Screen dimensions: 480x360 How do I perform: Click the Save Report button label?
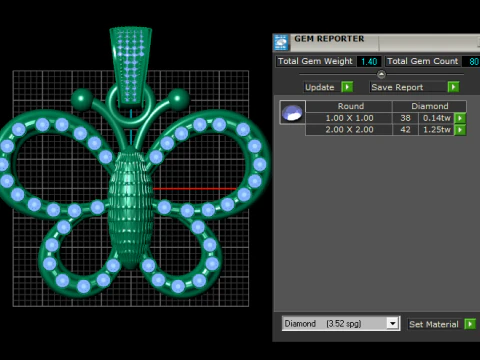[397, 87]
